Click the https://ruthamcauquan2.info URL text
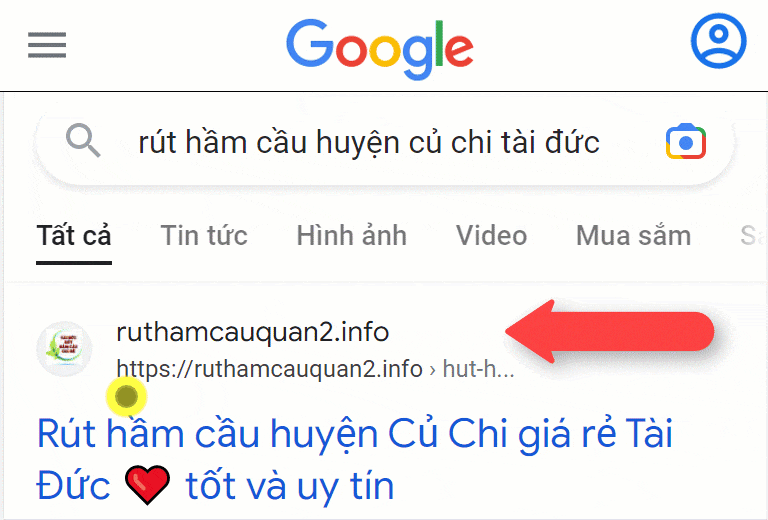 point(269,369)
